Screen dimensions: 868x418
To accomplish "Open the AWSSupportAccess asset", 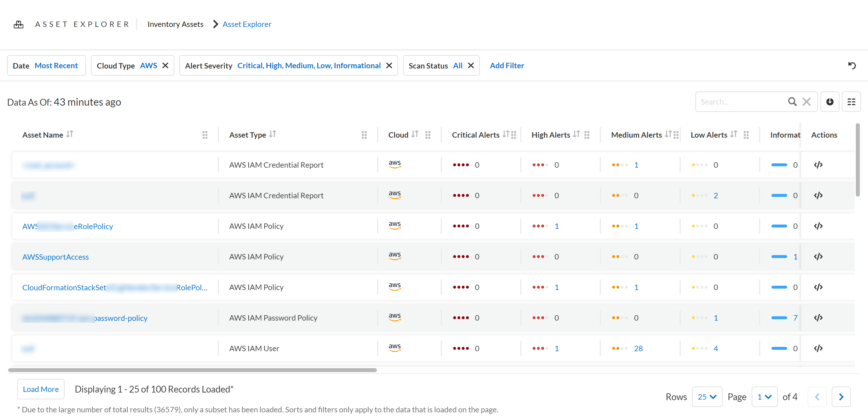I will 56,257.
